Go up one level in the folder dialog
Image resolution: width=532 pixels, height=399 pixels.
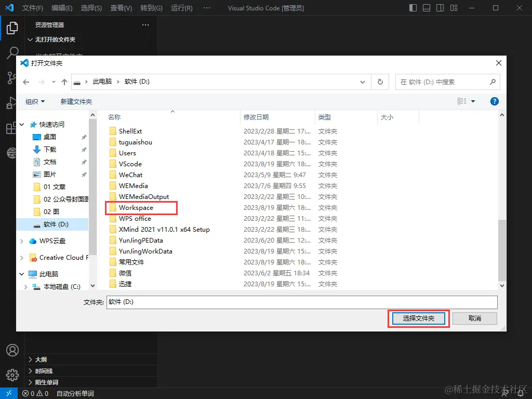tap(64, 82)
